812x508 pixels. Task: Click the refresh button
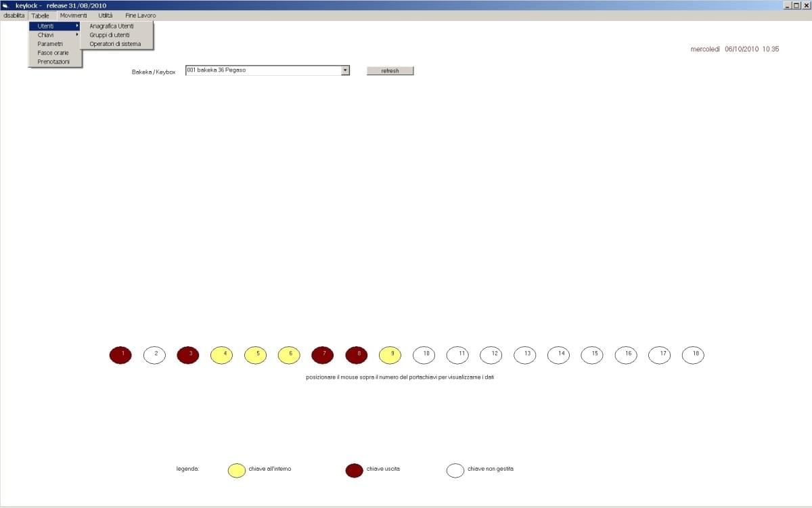click(390, 71)
